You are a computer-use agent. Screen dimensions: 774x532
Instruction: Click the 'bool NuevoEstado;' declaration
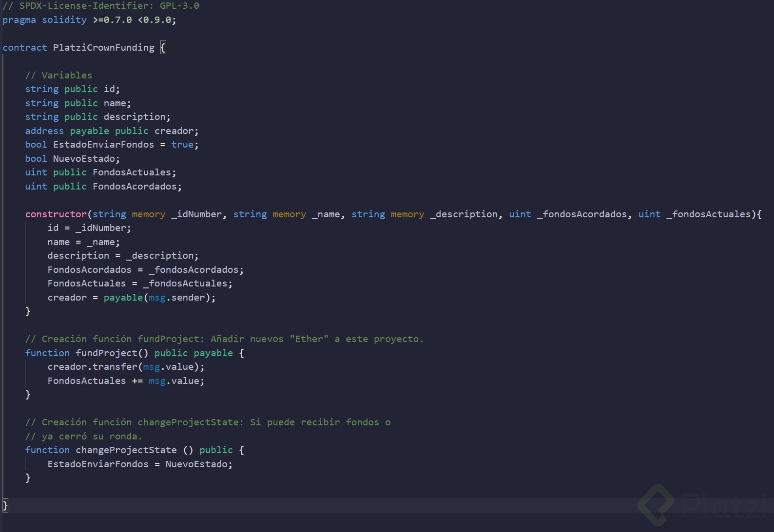[x=72, y=159]
